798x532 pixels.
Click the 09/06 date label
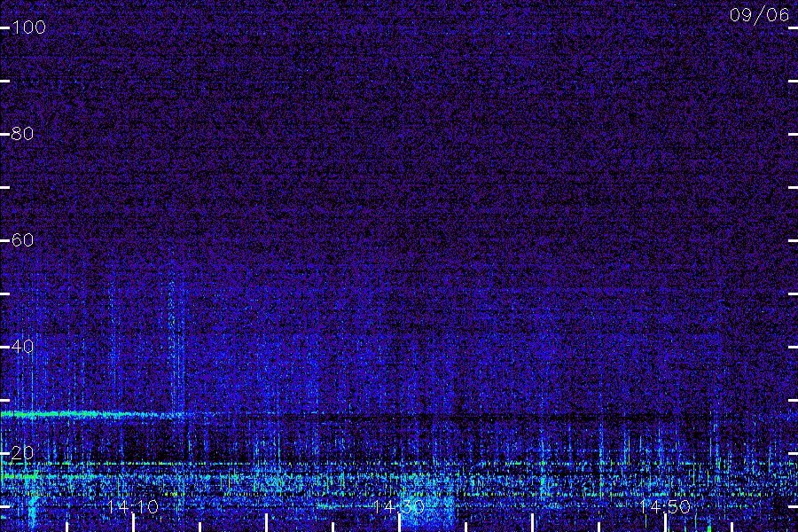click(759, 15)
